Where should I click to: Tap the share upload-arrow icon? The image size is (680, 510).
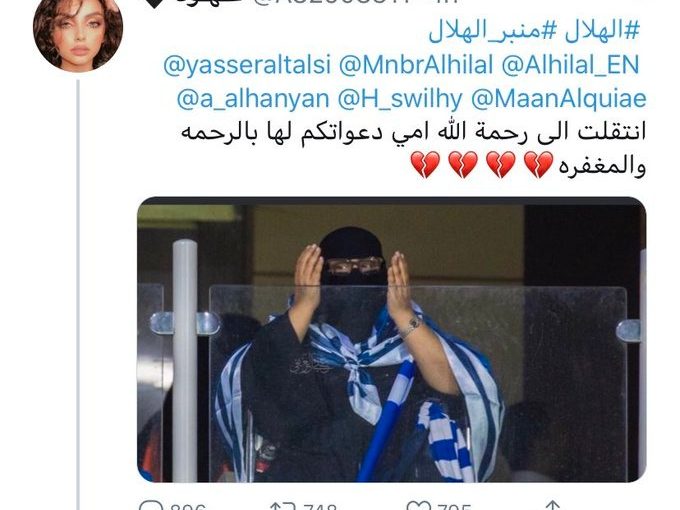552,506
